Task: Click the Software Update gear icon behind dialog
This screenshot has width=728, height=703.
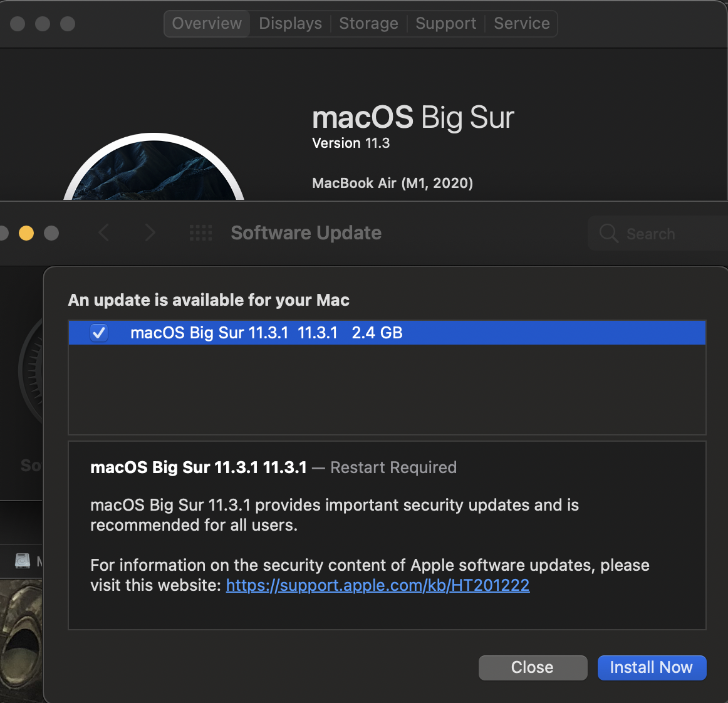Action: click(30, 372)
